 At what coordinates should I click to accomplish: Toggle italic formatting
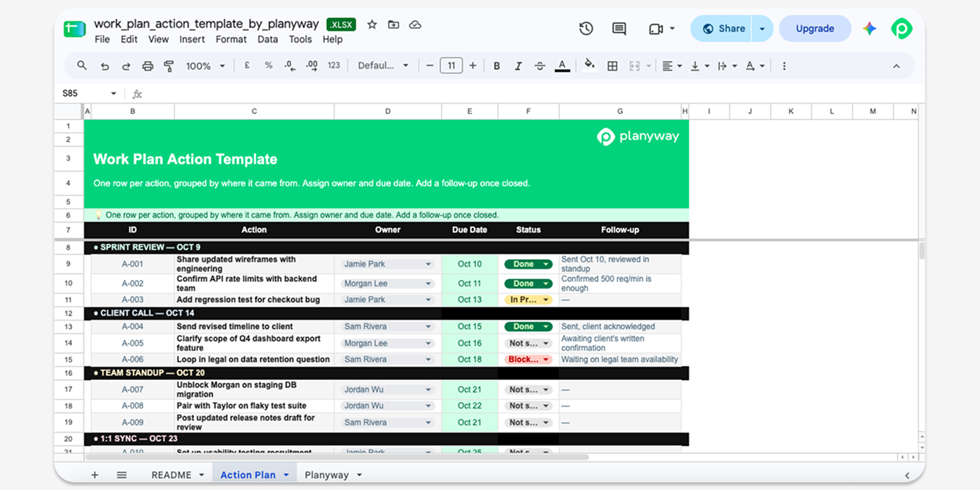pyautogui.click(x=518, y=66)
